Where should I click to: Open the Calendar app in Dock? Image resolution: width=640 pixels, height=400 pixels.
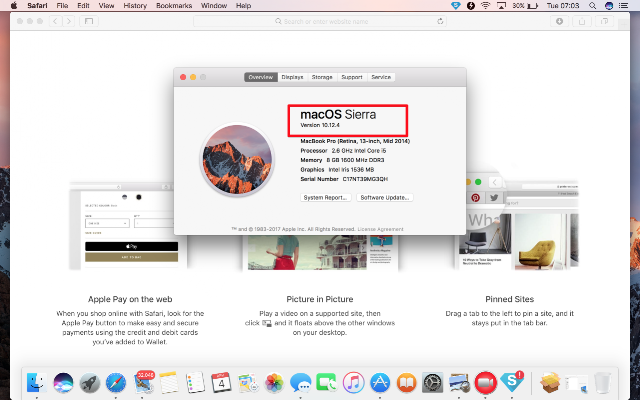click(x=222, y=383)
